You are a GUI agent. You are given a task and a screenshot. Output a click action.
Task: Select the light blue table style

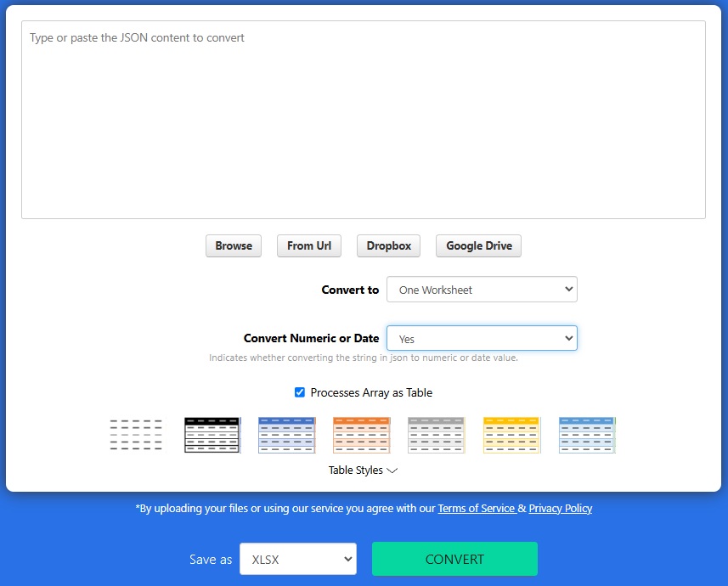[587, 435]
